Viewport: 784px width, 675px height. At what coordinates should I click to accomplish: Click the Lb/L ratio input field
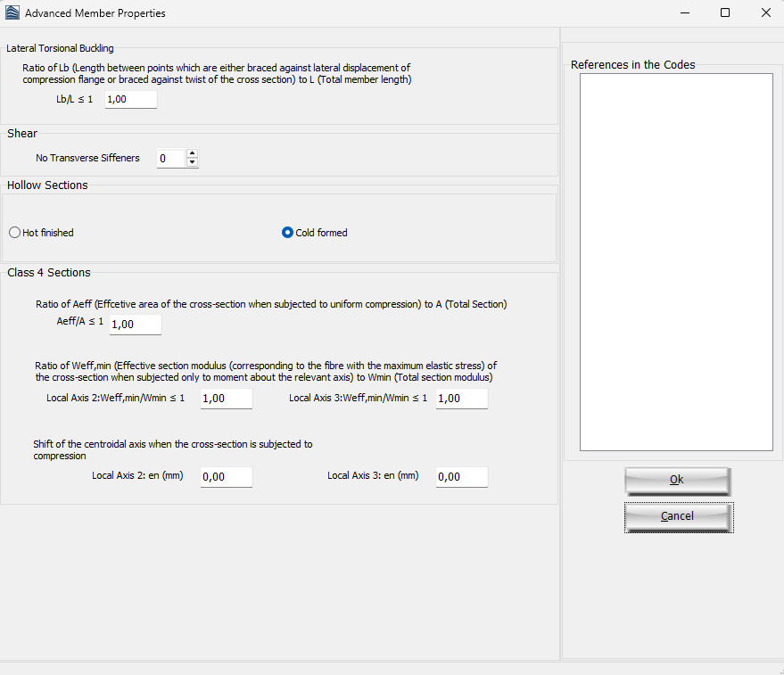point(130,100)
